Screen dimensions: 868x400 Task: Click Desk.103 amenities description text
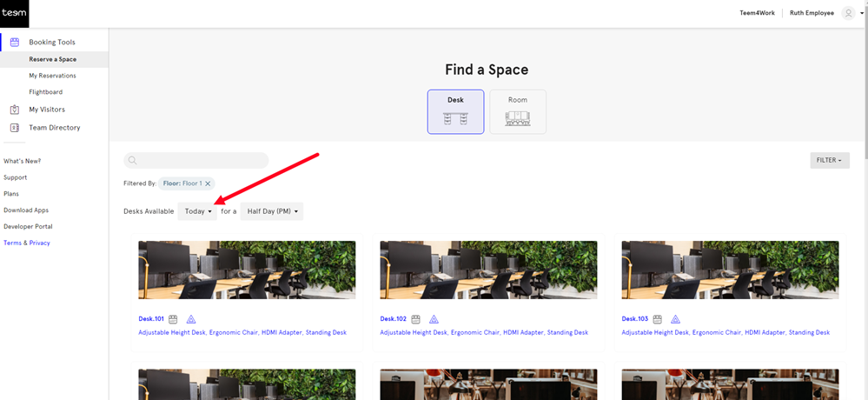click(x=726, y=332)
